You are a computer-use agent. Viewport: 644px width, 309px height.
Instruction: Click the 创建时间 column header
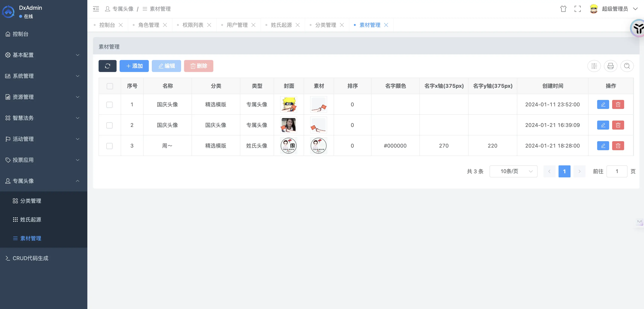pos(553,86)
